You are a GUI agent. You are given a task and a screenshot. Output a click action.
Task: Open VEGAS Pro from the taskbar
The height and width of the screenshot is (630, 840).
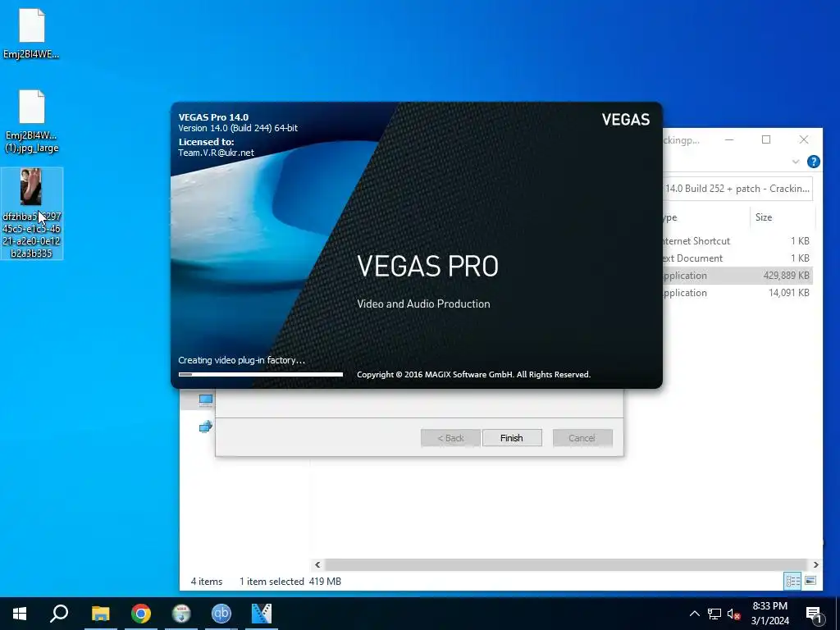pyautogui.click(x=262, y=614)
